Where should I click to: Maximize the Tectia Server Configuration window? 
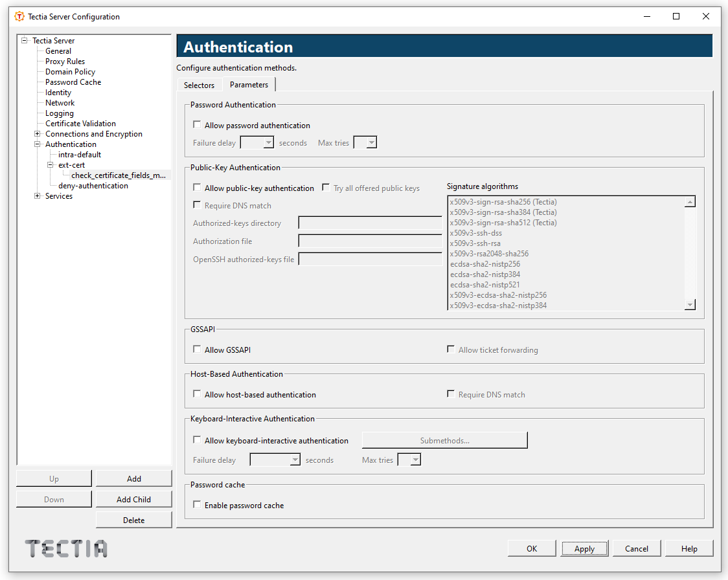[x=676, y=16]
